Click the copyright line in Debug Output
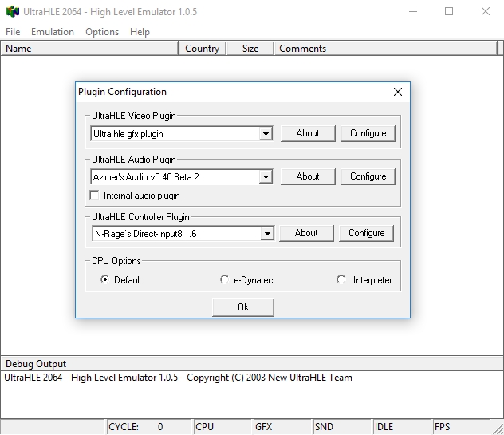 coord(178,378)
